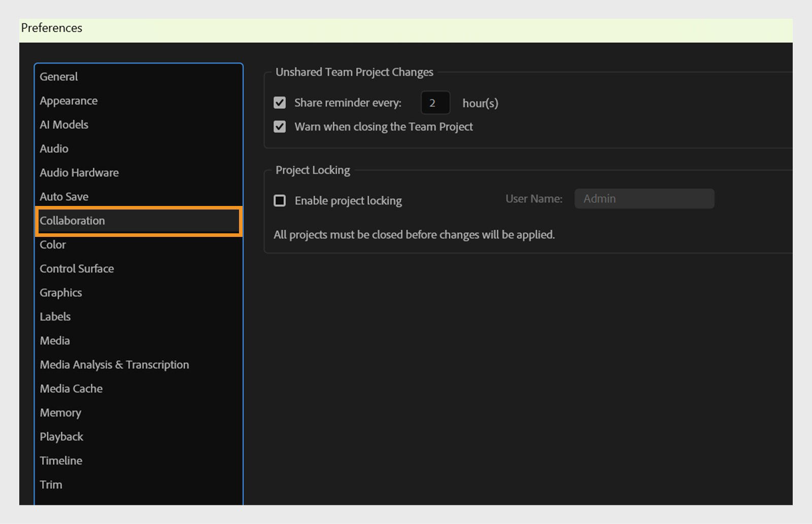This screenshot has height=524, width=812.
Task: Click the Admin User Name field
Action: point(645,198)
